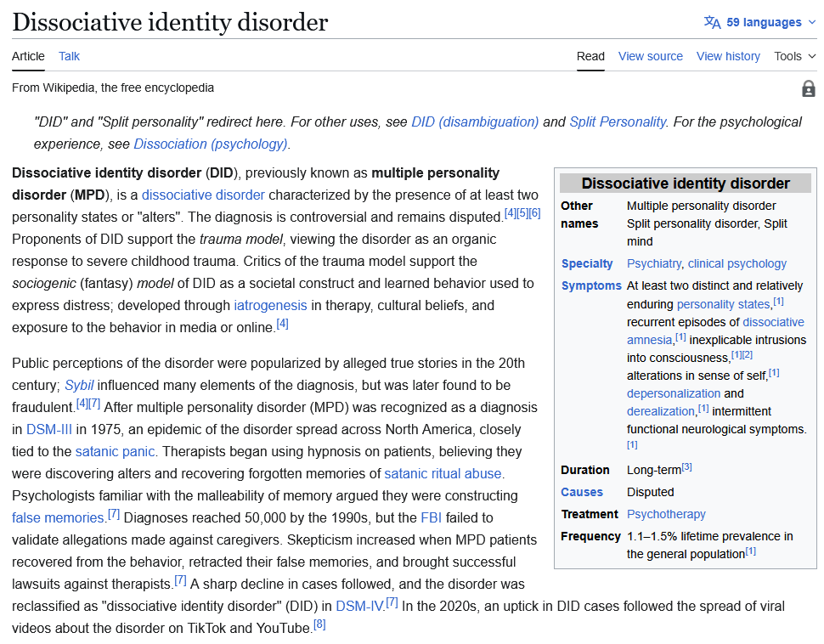The width and height of the screenshot is (824, 644).
Task: Click the Frequency label in infobox
Action: coord(590,537)
